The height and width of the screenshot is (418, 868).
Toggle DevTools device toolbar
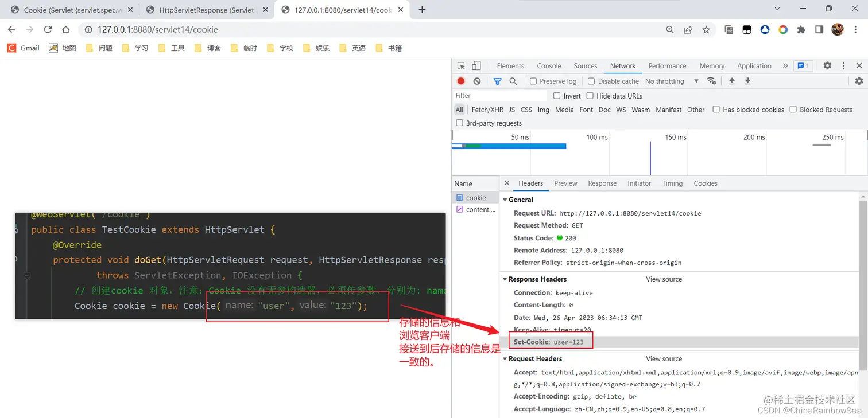(x=476, y=66)
